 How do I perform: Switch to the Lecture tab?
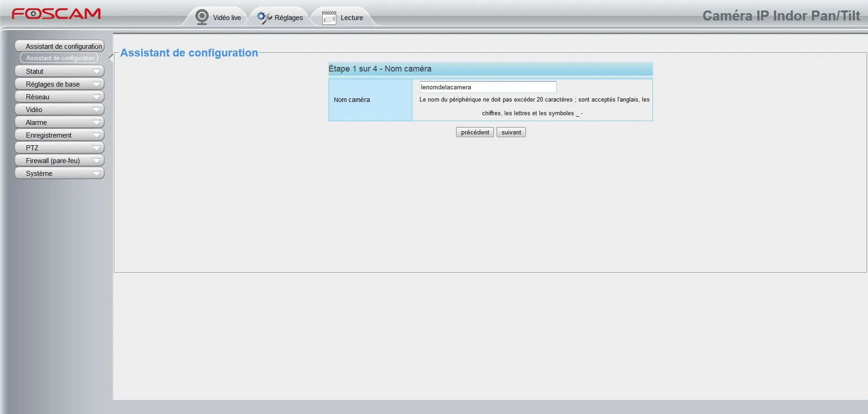point(351,18)
